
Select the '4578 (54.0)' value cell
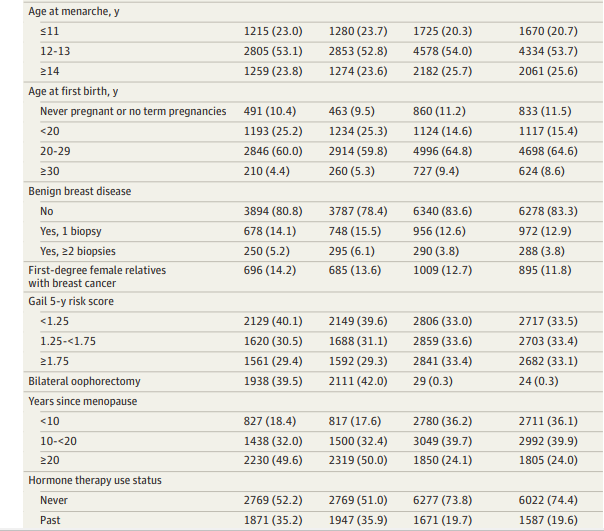(x=444, y=52)
